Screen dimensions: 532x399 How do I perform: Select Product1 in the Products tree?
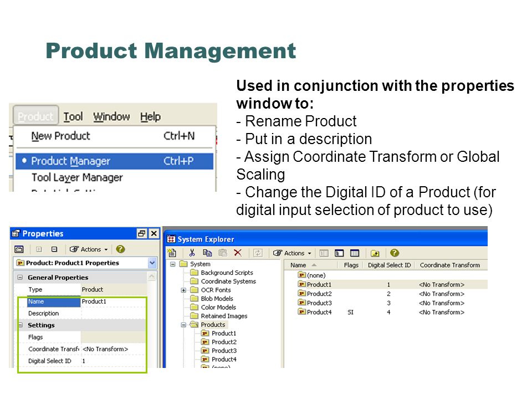tap(223, 333)
